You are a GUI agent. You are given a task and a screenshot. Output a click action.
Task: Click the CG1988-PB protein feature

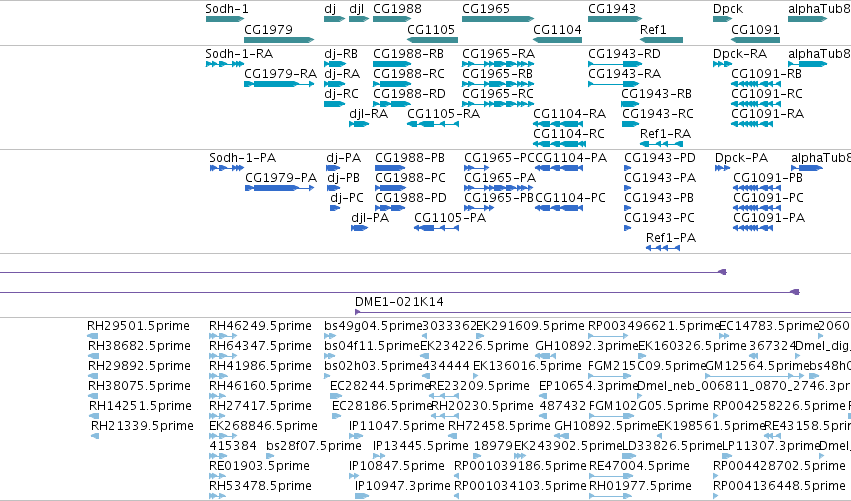click(390, 168)
